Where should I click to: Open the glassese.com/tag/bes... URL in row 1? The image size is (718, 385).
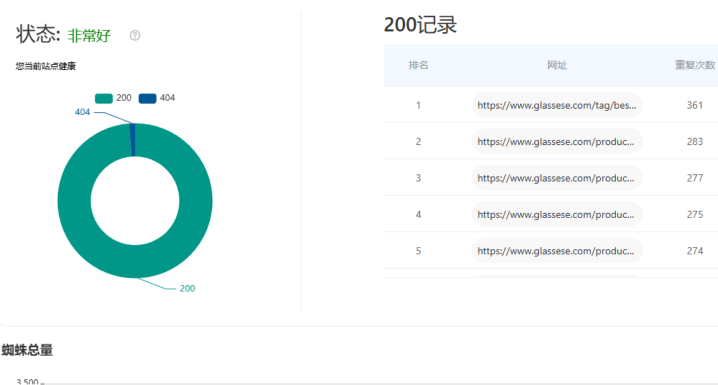pos(557,105)
